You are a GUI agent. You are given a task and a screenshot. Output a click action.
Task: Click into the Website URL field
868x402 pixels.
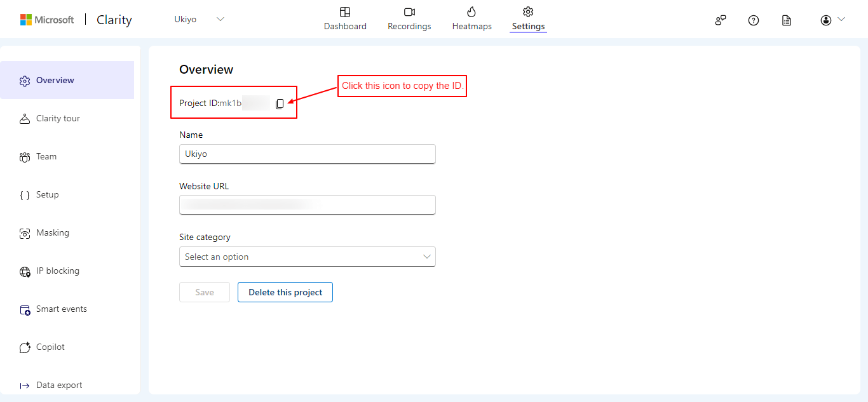tap(308, 204)
